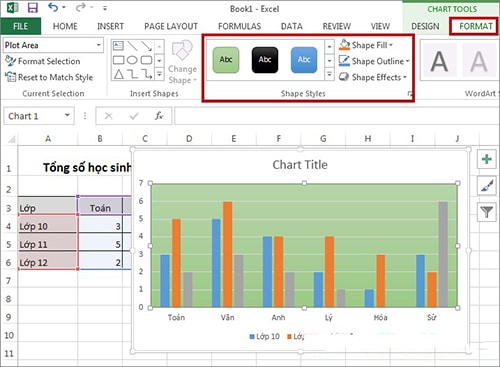The width and height of the screenshot is (500, 367).
Task: Click Format Selection button
Action: click(x=43, y=61)
